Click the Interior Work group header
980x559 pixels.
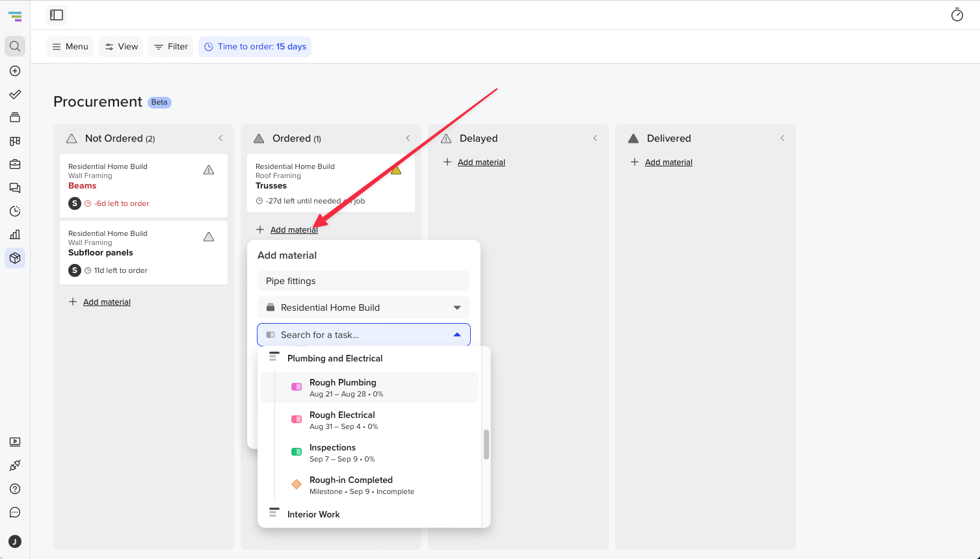coord(313,514)
